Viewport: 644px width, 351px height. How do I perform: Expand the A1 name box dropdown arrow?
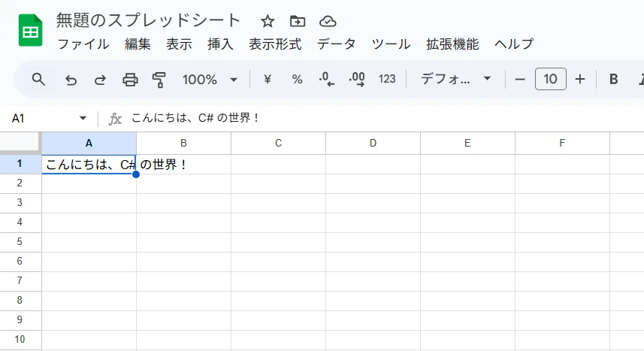pyautogui.click(x=83, y=119)
